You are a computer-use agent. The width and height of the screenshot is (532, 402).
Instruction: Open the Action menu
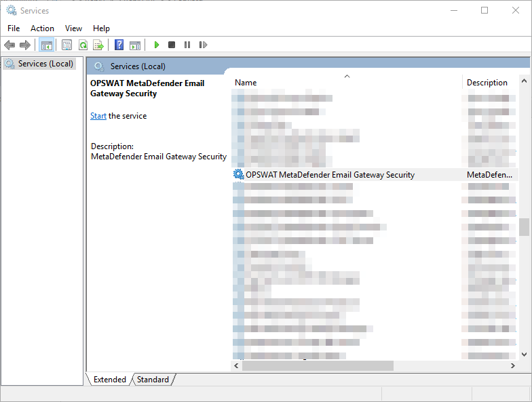pyautogui.click(x=42, y=28)
